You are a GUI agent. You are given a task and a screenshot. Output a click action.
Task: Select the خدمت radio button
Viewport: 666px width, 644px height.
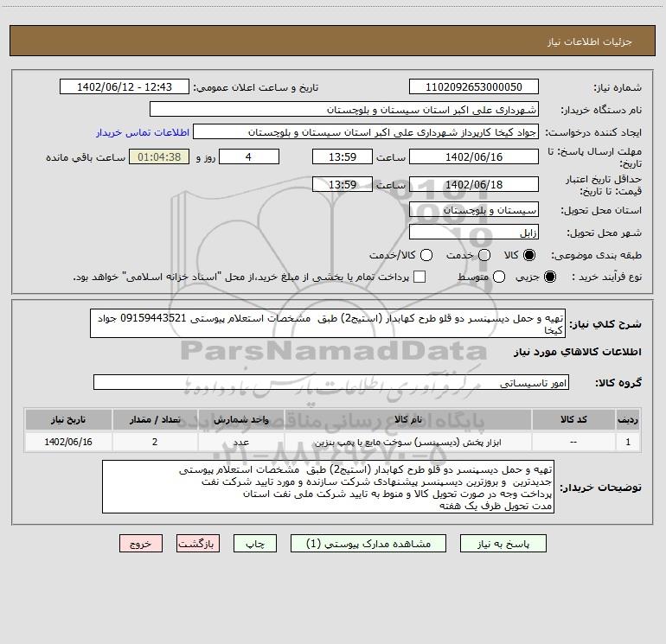(484, 255)
